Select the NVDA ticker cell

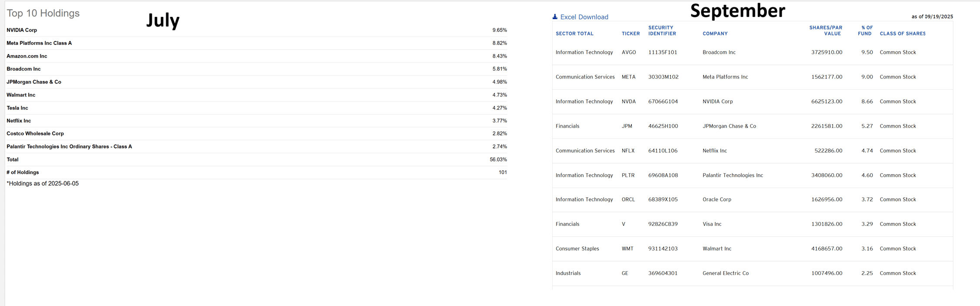628,101
